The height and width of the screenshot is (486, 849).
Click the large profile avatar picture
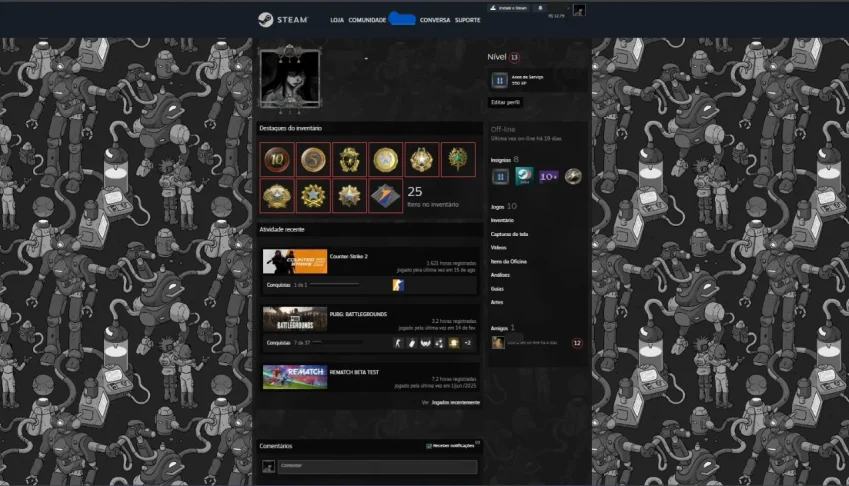290,80
